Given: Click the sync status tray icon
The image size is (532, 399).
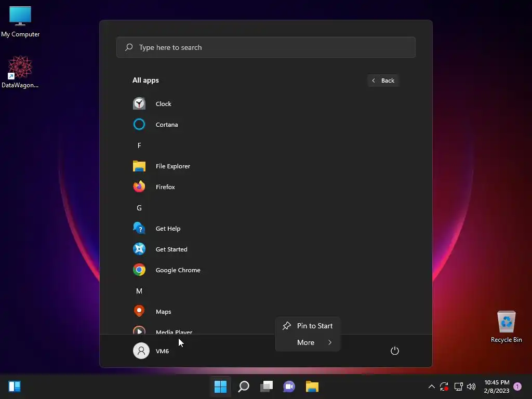Looking at the screenshot, I should tap(444, 387).
